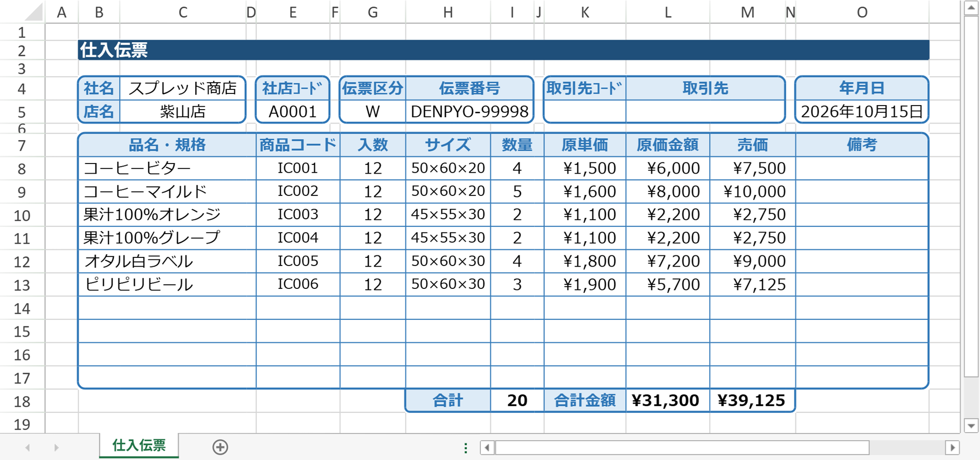This screenshot has height=460, width=980.
Task: Click the vertical scrollbar up arrow
Action: tap(971, 9)
